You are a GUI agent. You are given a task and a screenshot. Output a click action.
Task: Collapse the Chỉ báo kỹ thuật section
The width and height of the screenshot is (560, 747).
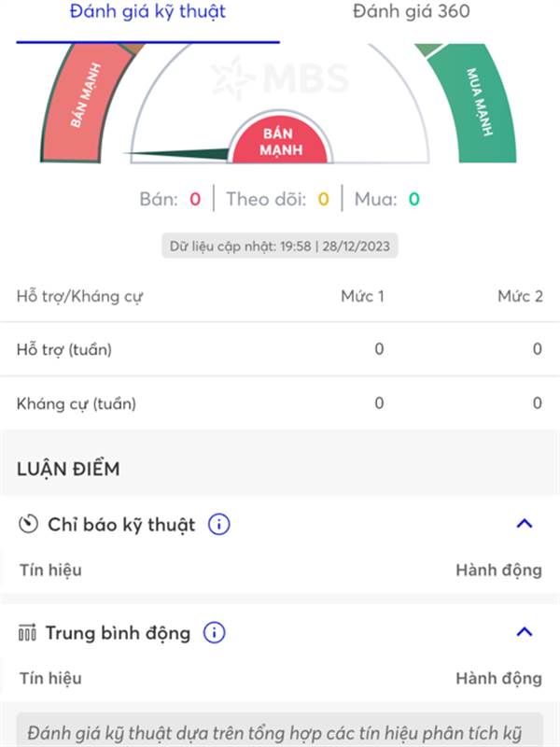point(525,524)
